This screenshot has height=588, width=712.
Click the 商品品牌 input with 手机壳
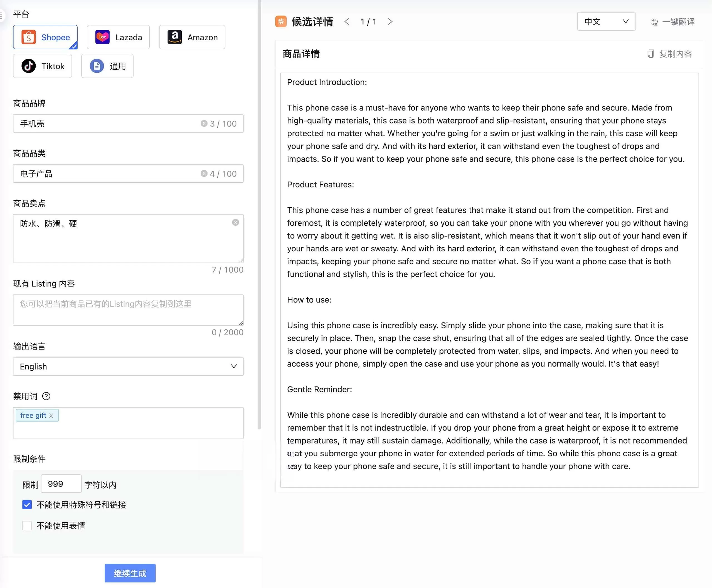tap(128, 123)
